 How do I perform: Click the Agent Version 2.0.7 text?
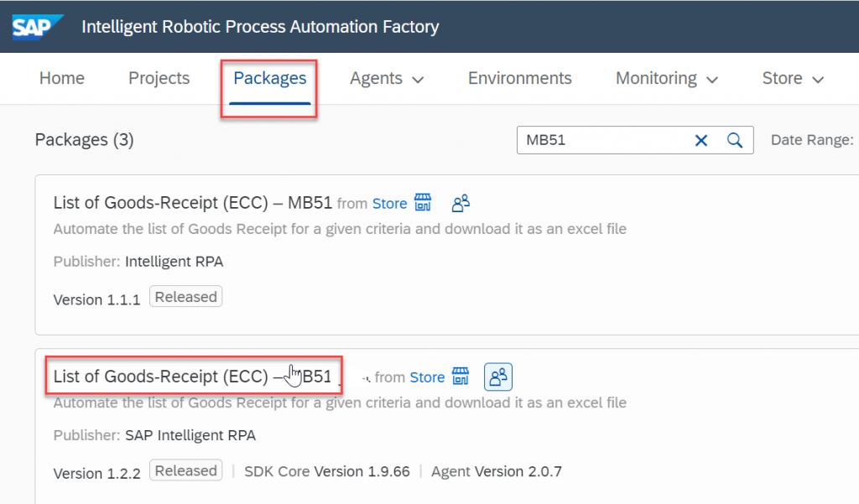497,471
